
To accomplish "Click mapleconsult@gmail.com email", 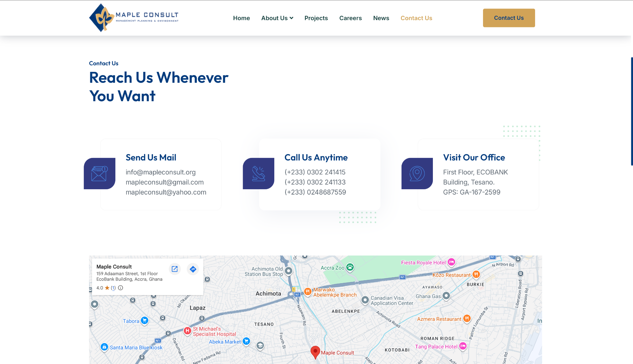I will tap(165, 182).
